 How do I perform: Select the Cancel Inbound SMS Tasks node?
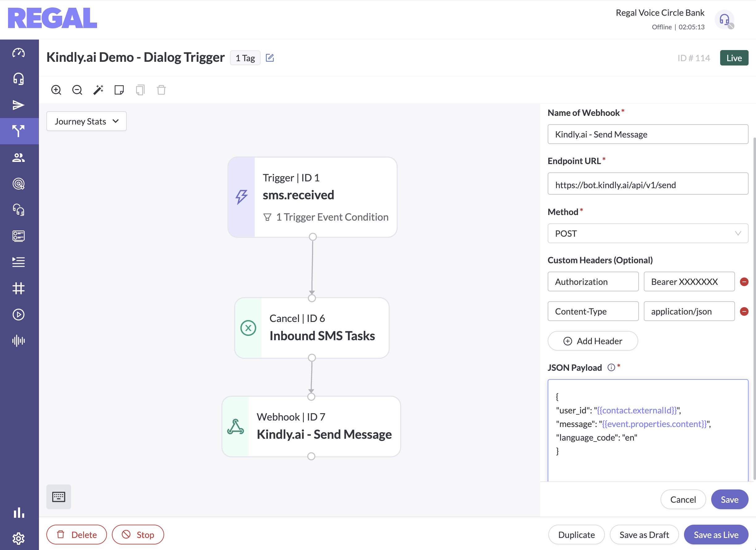click(312, 328)
